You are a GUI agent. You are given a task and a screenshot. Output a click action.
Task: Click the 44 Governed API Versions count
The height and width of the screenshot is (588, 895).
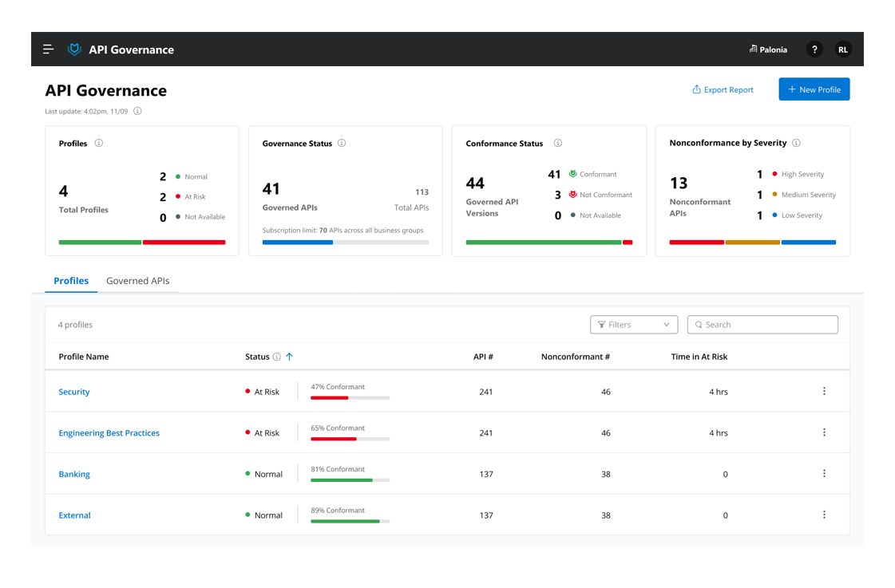click(x=475, y=183)
